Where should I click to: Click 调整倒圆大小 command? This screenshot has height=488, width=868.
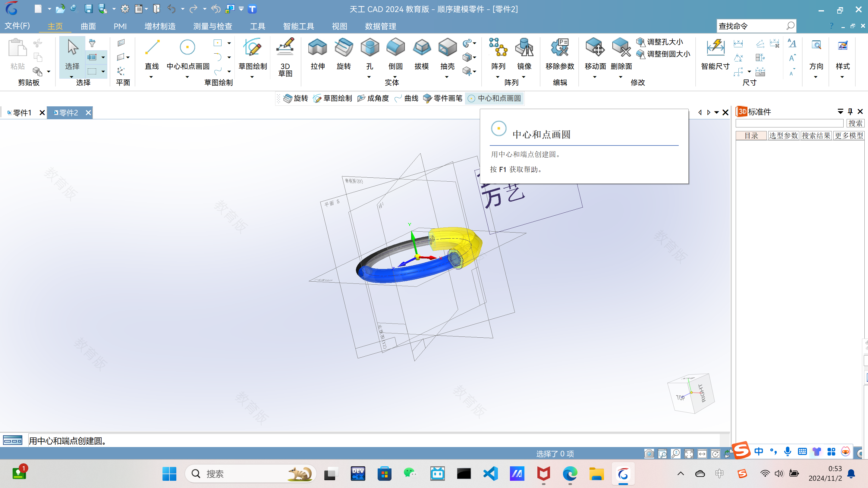pos(663,54)
